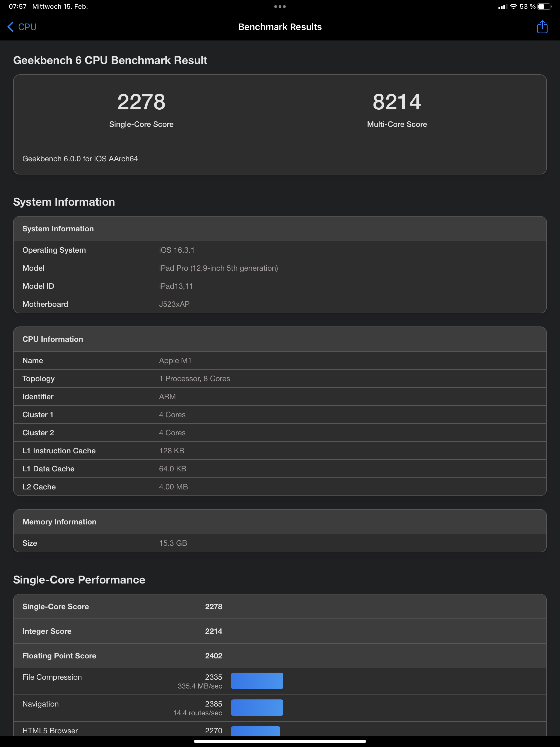
Task: Select the Operating System row
Action: point(280,250)
